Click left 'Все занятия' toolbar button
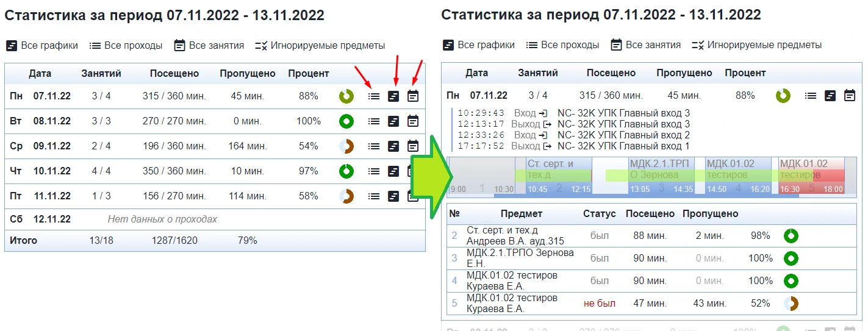Image resolution: width=868 pixels, height=331 pixels. point(209,45)
